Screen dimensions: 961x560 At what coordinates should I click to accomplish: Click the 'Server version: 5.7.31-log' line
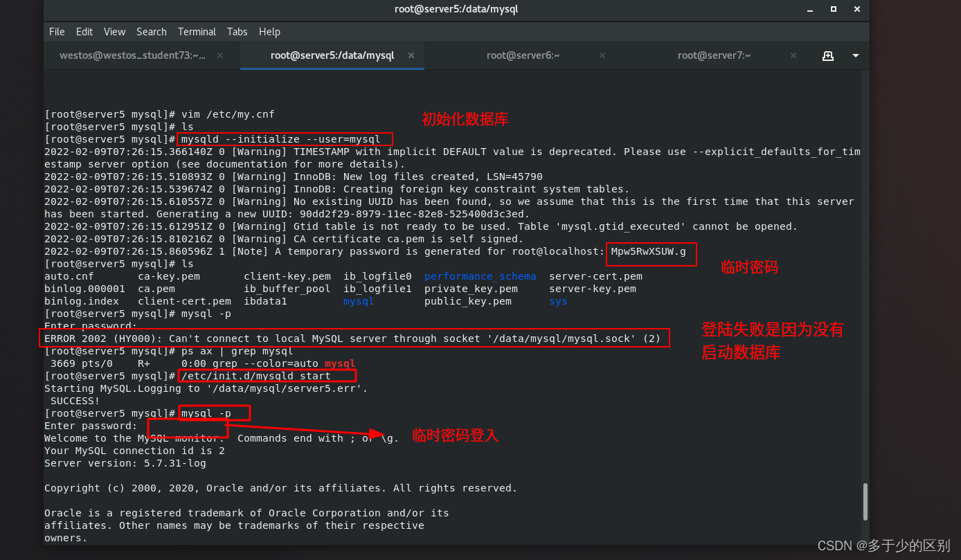pyautogui.click(x=125, y=463)
